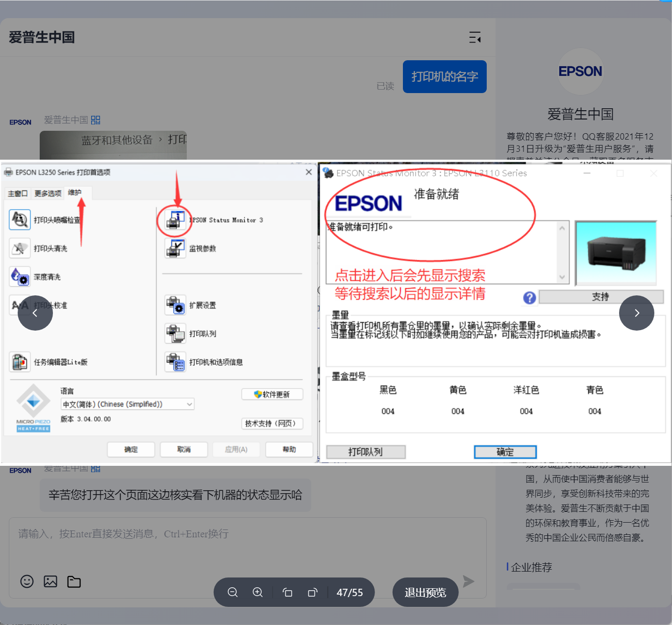Click 技术支持（网页） button
This screenshot has height=625, width=672.
(272, 424)
